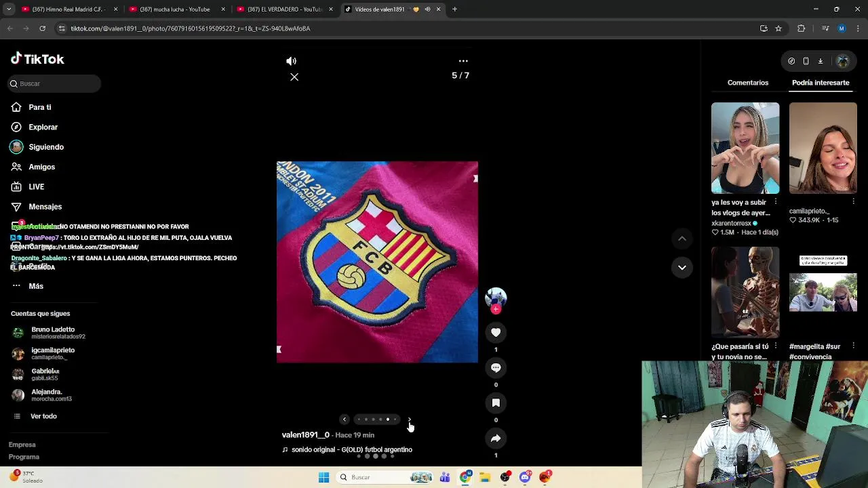Switch to EL VERDADERO YouTube tab
The width and height of the screenshot is (868, 488).
point(283,9)
